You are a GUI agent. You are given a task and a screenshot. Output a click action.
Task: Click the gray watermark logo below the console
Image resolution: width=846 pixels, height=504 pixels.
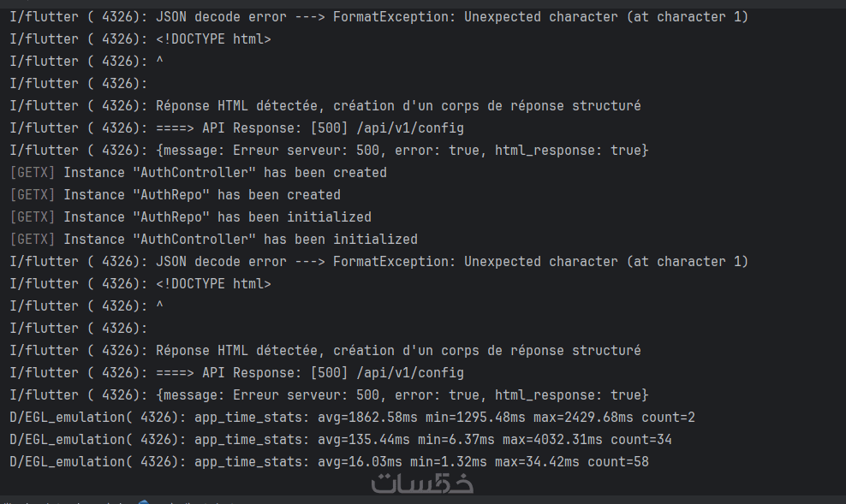422,483
